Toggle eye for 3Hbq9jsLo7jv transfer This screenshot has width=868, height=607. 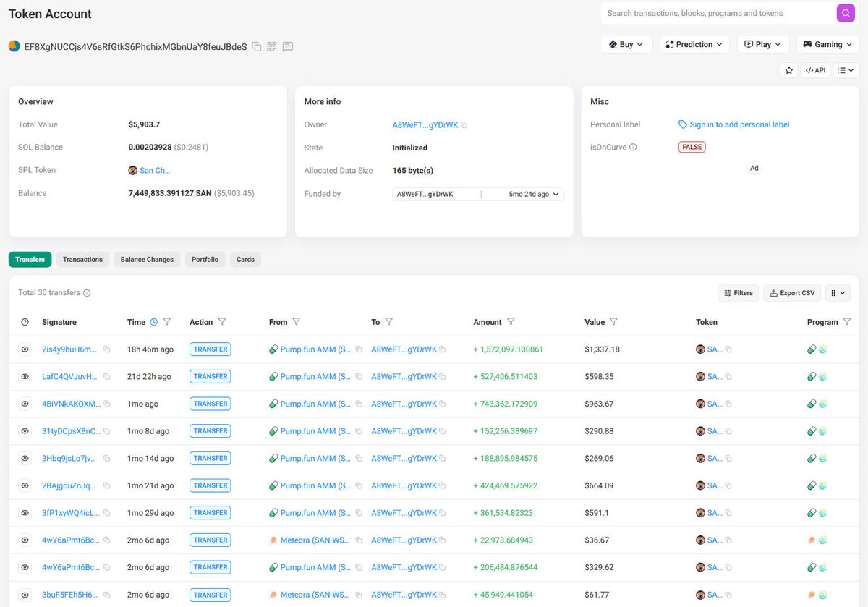[x=25, y=458]
